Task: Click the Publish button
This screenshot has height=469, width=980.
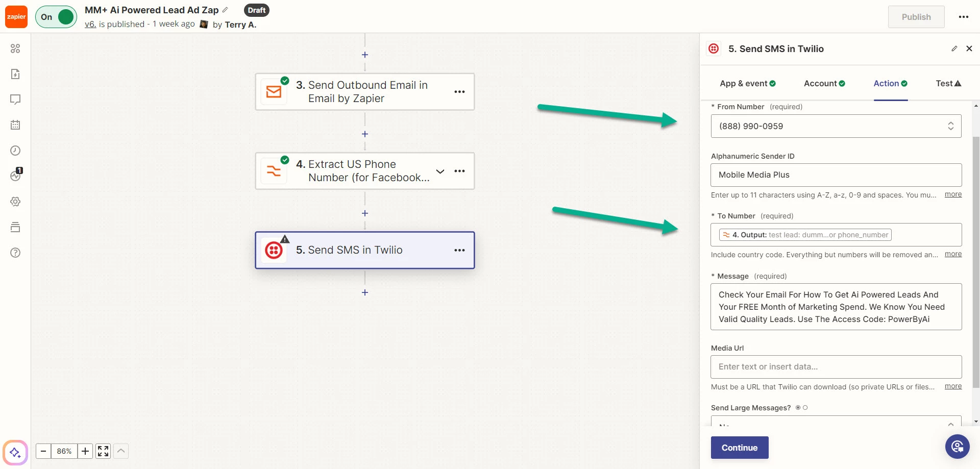Action: pyautogui.click(x=916, y=17)
